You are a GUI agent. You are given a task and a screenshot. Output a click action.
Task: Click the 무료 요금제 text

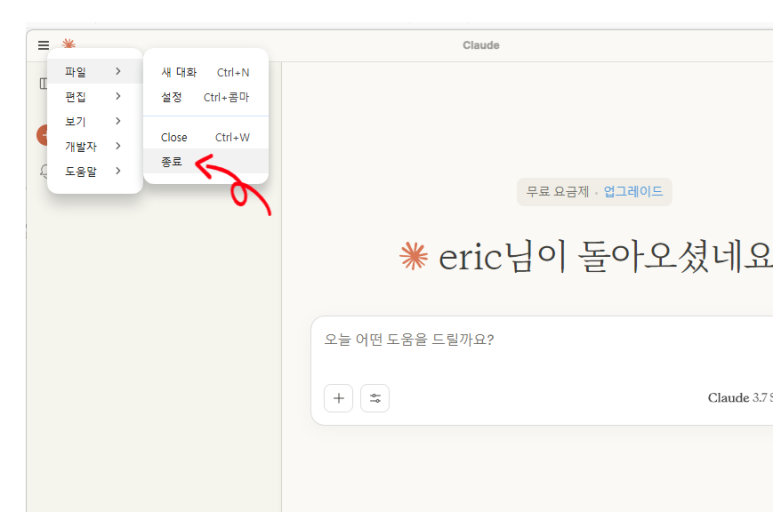557,191
